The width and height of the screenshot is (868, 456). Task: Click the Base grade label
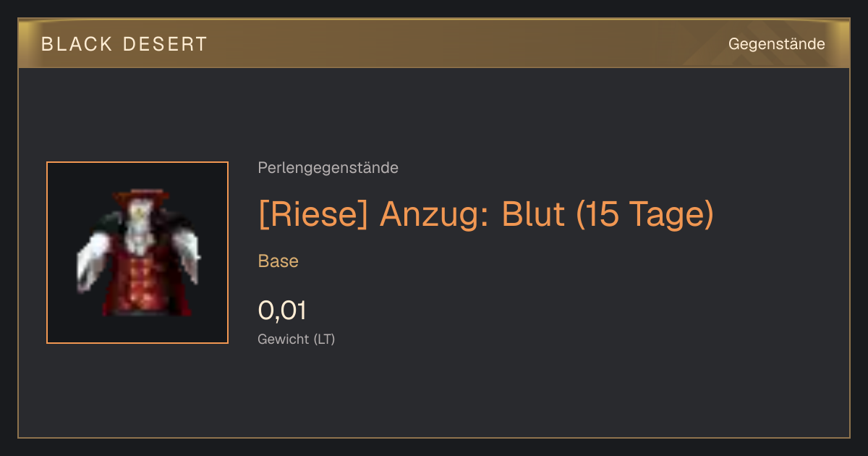pos(278,261)
